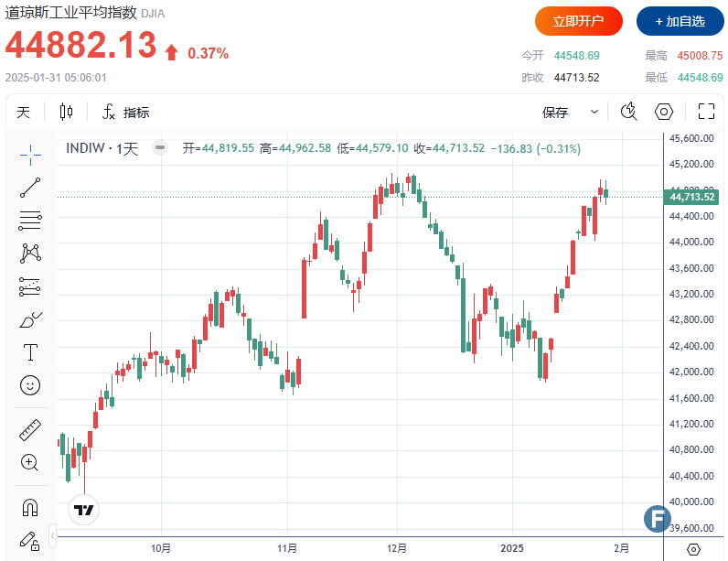Collapse the INDIW legend indicator button
Viewport: 728px width, 561px height.
coord(160,148)
